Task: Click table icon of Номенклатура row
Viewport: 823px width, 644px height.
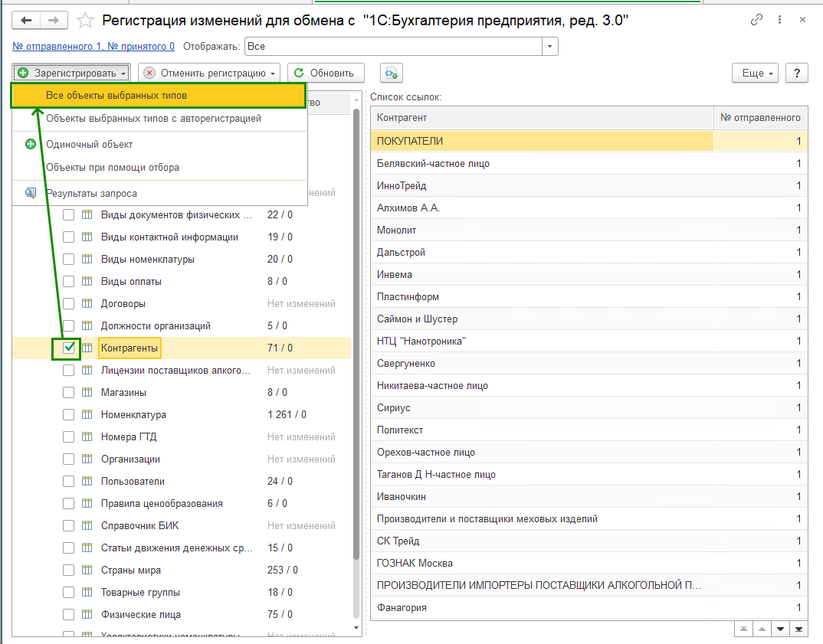Action: 87,414
